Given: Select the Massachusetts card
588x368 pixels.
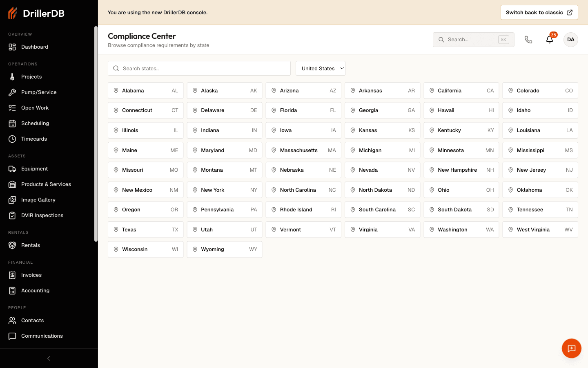Looking at the screenshot, I should pos(303,150).
